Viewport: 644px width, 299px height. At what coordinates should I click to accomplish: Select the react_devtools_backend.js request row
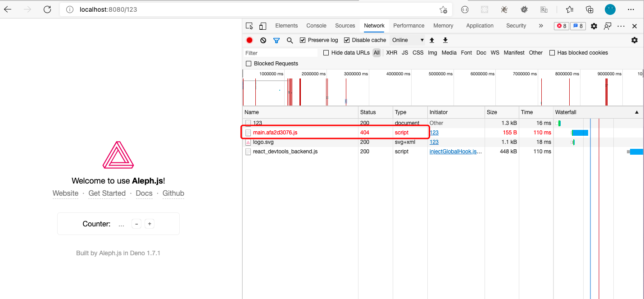click(443, 152)
